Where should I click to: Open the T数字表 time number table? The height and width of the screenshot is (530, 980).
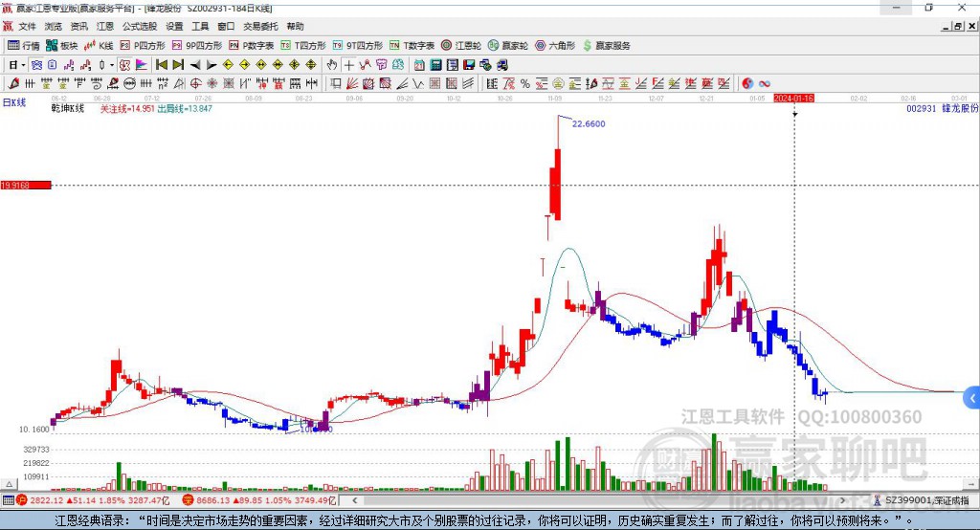(x=412, y=46)
